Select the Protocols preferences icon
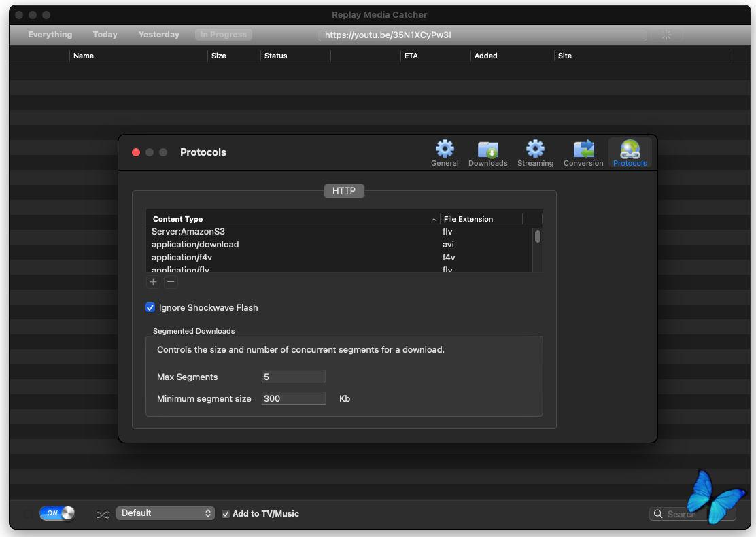This screenshot has width=756, height=537. pyautogui.click(x=630, y=153)
